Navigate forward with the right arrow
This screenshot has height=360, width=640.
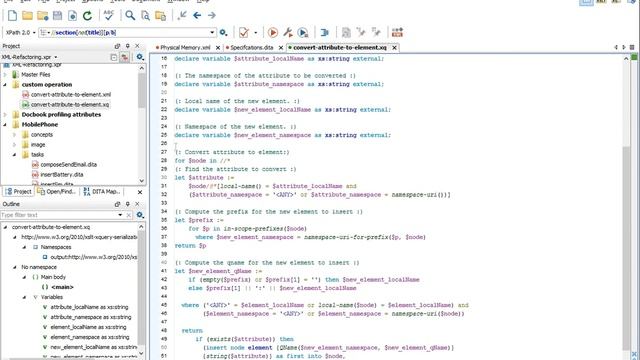[x=212, y=16]
